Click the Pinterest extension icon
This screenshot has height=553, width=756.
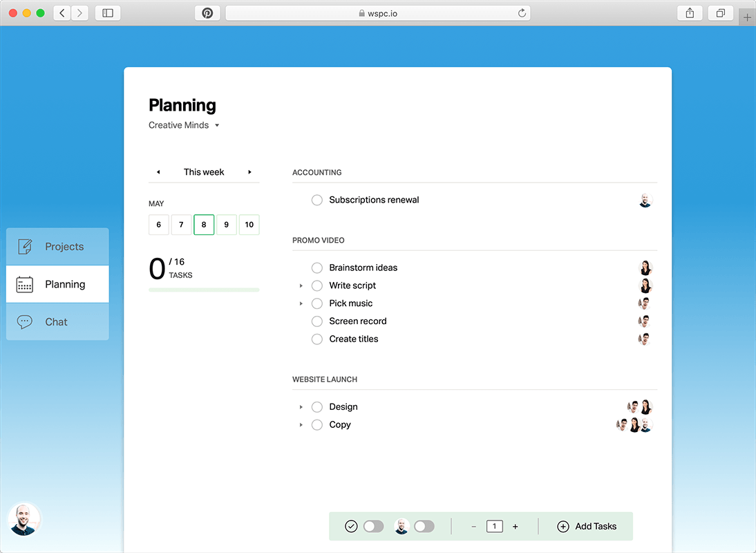coord(207,13)
